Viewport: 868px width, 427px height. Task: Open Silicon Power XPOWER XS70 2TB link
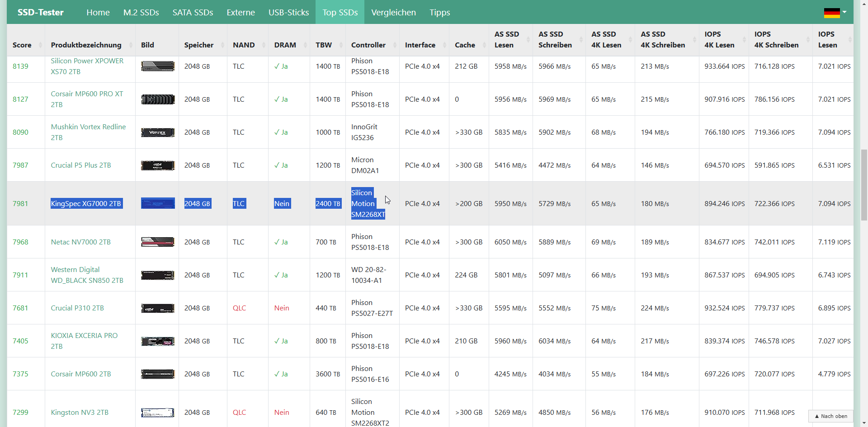pos(87,66)
